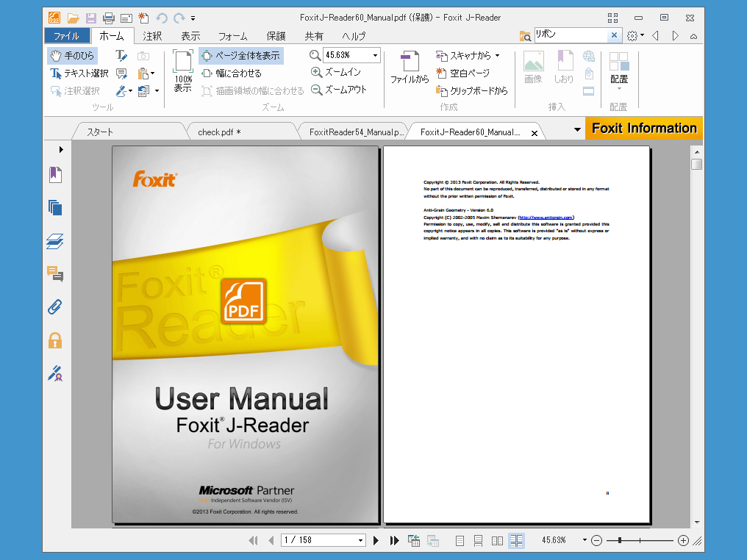
Task: Click the Snapshot camera icon
Action: pyautogui.click(x=143, y=56)
